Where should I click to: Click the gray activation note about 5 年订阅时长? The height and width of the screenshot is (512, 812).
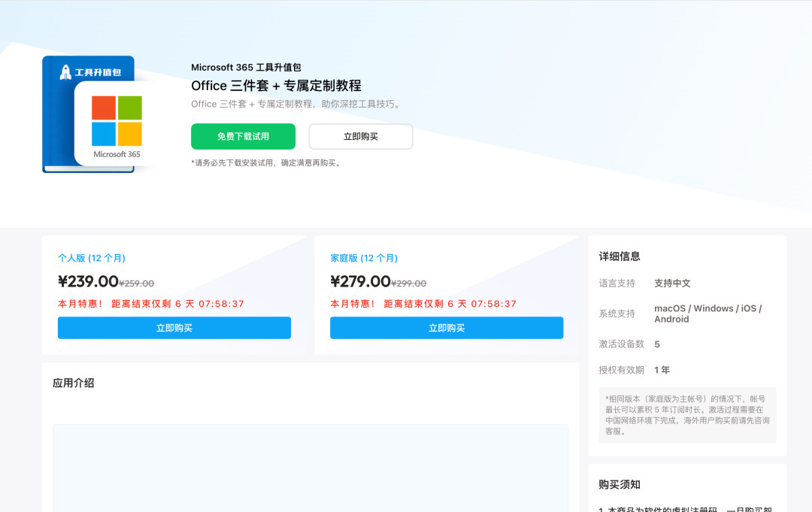tap(687, 415)
